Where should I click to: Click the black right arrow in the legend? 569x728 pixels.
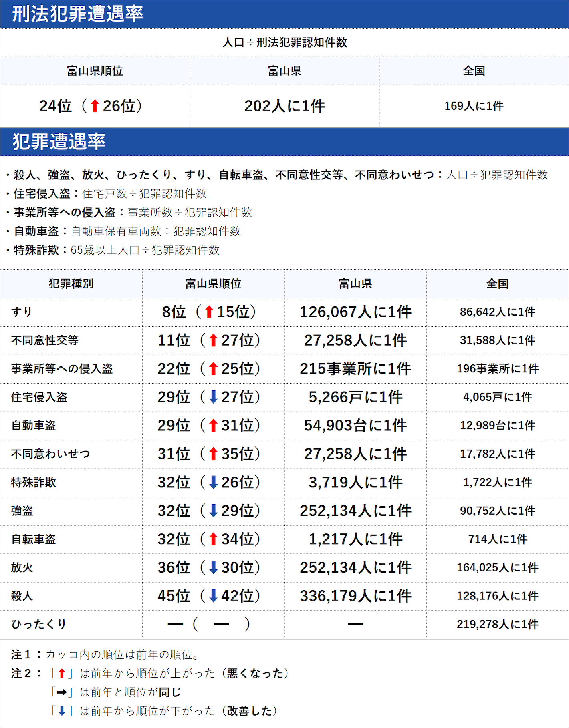click(62, 692)
